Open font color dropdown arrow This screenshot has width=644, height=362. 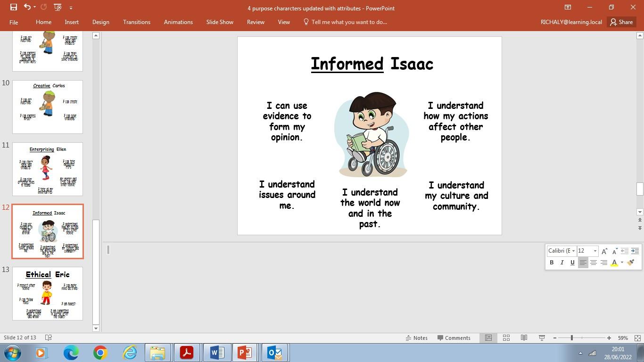(x=622, y=263)
